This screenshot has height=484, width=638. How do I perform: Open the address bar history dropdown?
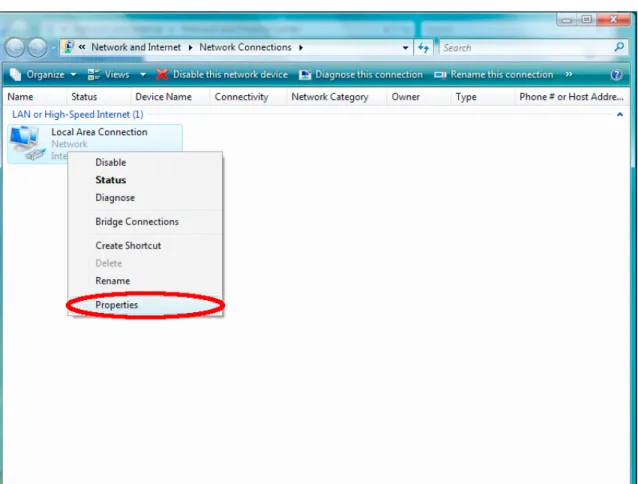point(405,48)
